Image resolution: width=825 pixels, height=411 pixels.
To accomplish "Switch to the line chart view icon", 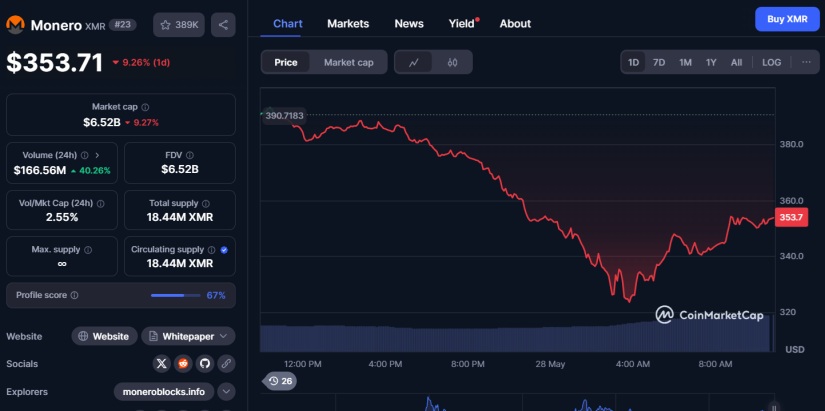I will pos(414,62).
